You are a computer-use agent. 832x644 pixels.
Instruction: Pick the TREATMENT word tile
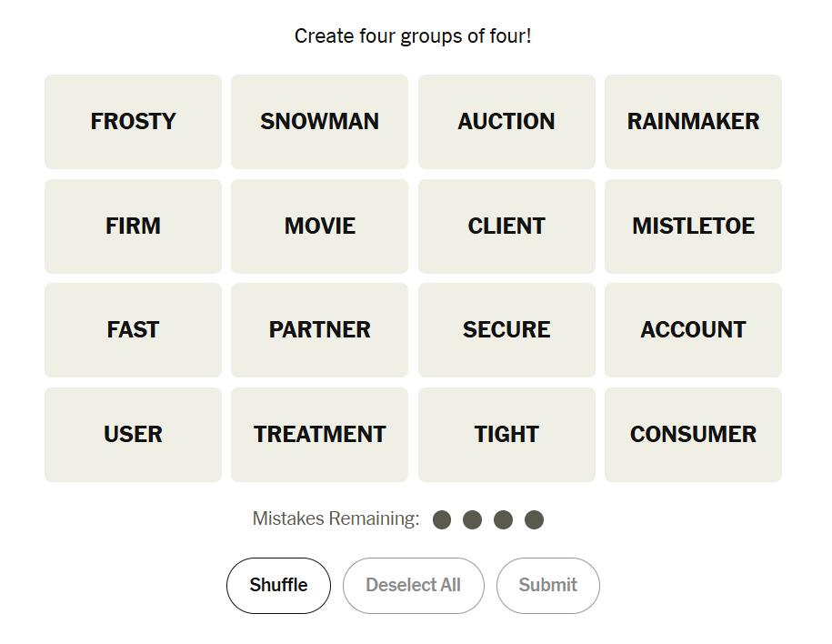click(x=319, y=435)
